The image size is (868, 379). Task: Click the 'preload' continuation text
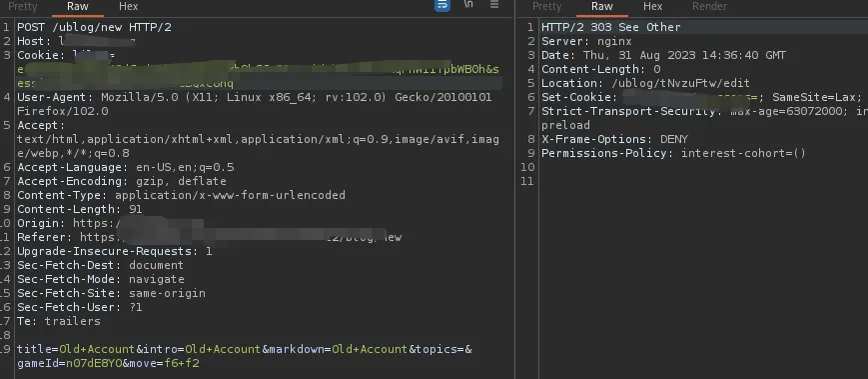(565, 125)
